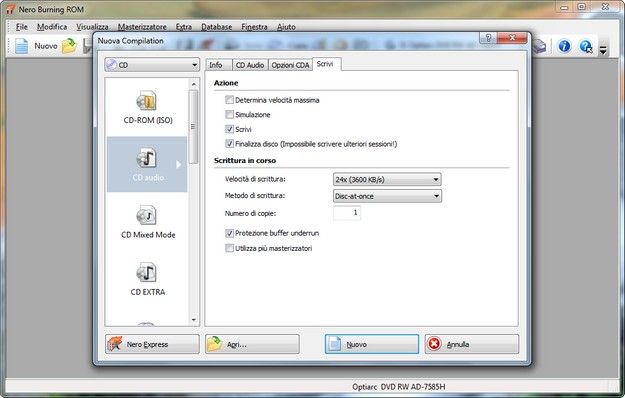Click the arrow beside CD audio item
This screenshot has width=625, height=398.
tap(179, 165)
